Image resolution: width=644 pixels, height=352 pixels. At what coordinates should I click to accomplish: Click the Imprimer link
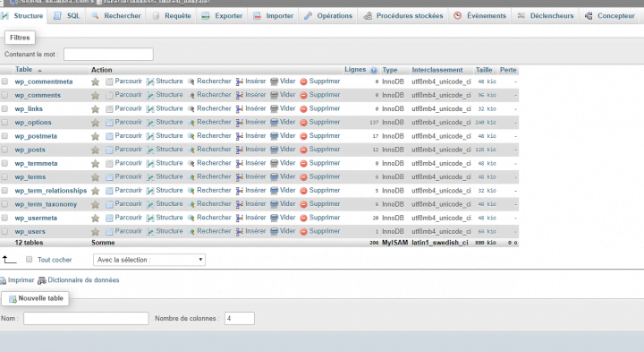(21, 280)
